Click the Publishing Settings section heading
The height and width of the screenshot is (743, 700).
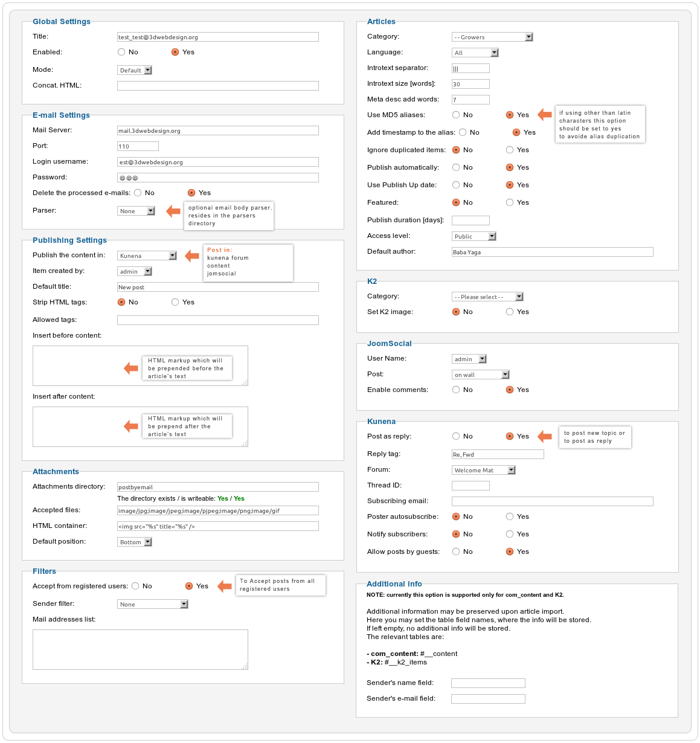(69, 240)
